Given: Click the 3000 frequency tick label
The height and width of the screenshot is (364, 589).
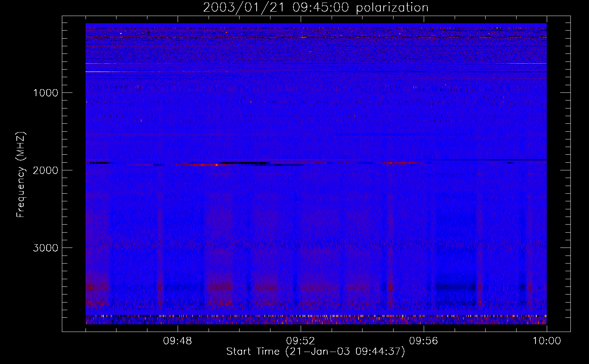Looking at the screenshot, I should (46, 248).
